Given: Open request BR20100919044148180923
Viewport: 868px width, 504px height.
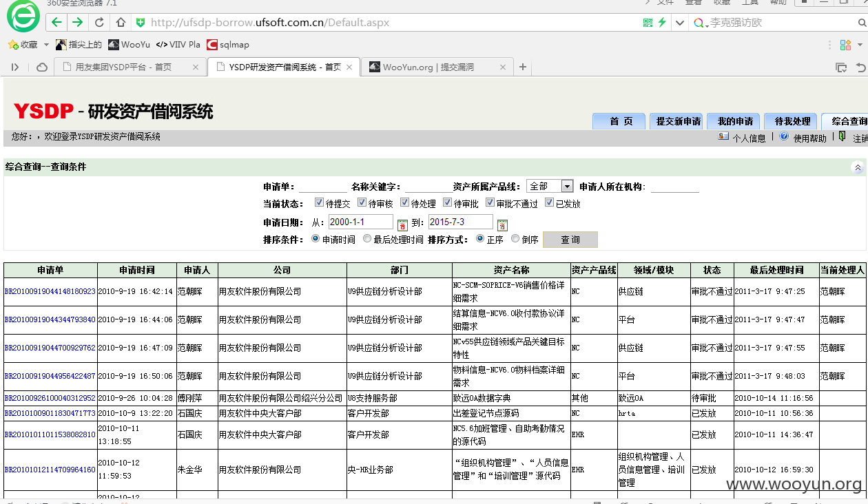Looking at the screenshot, I should coord(50,292).
